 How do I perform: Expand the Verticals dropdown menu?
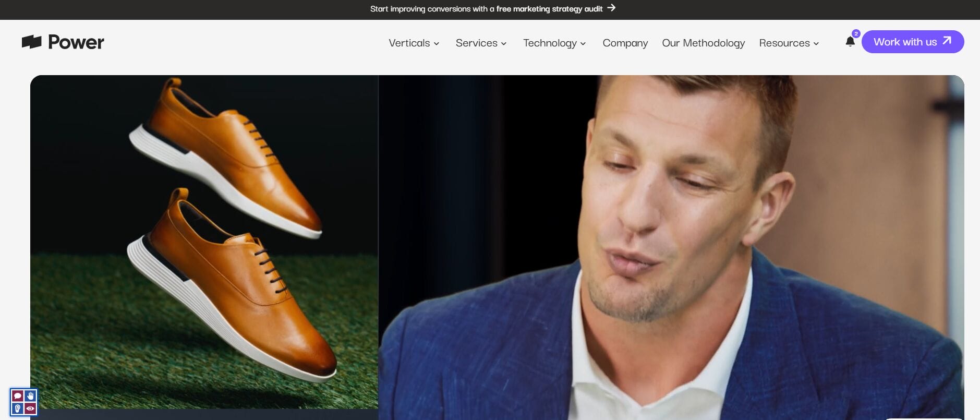(414, 43)
